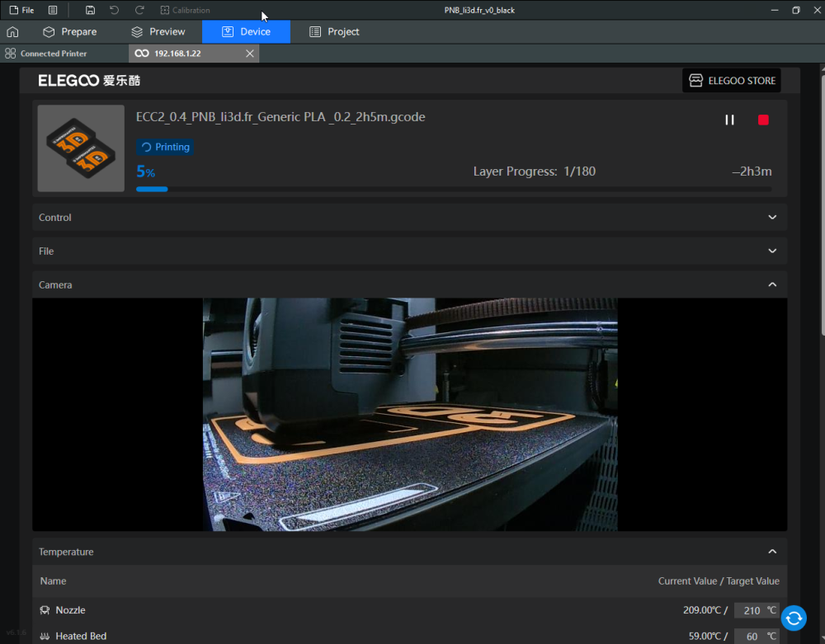Collapse the Camera section
The height and width of the screenshot is (644, 825).
(772, 284)
